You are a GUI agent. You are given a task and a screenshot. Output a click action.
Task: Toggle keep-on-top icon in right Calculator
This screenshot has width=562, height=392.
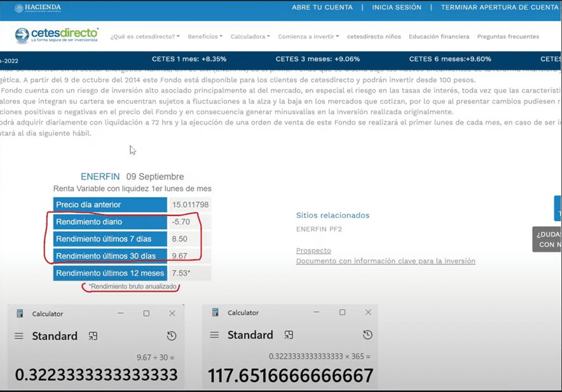288,335
